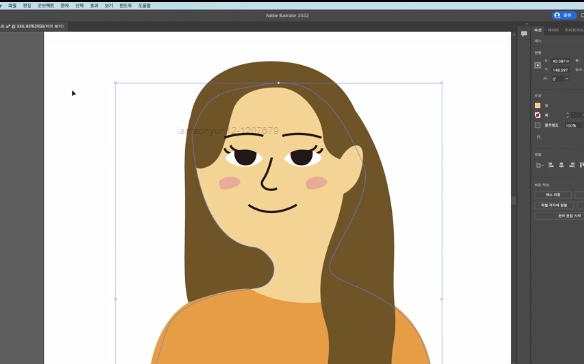Click the top-left bounding box handle
Image resolution: width=584 pixels, height=364 pixels.
(115, 83)
